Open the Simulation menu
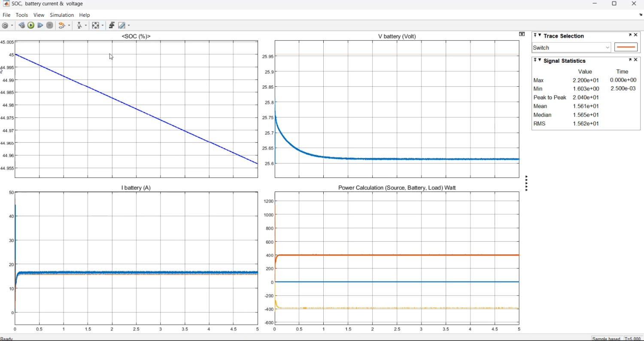 62,15
